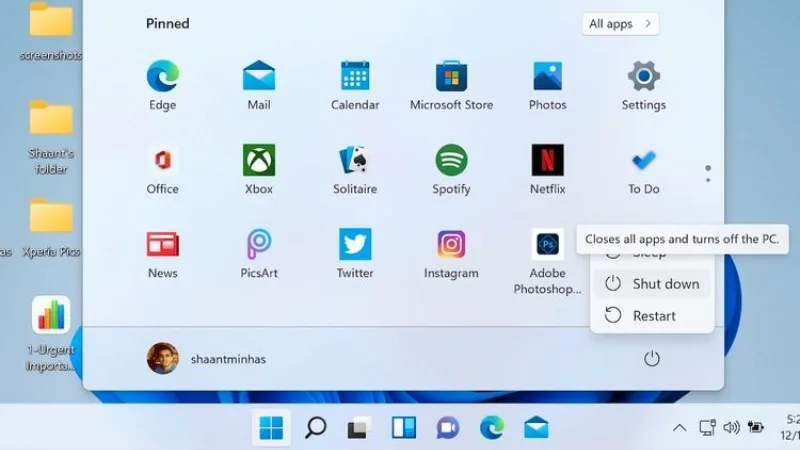The width and height of the screenshot is (800, 450).
Task: Open the Edge pinned app
Action: click(163, 86)
